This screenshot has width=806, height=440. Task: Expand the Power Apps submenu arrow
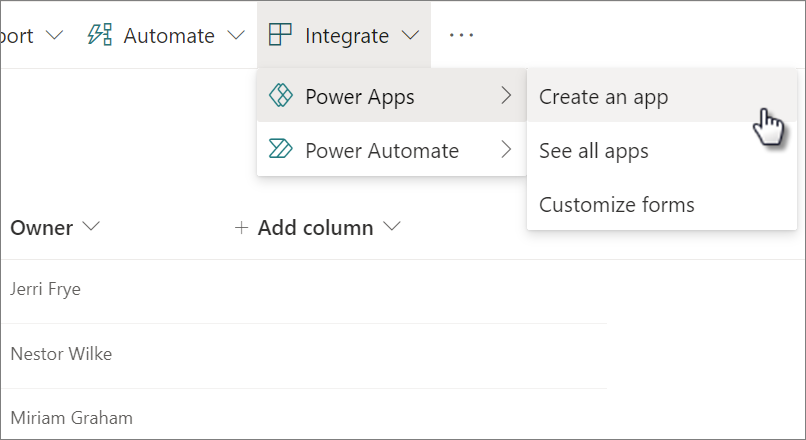506,96
